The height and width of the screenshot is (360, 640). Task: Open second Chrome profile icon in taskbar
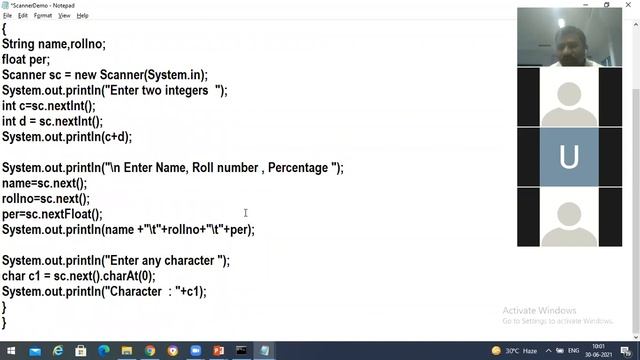pyautogui.click(x=173, y=351)
